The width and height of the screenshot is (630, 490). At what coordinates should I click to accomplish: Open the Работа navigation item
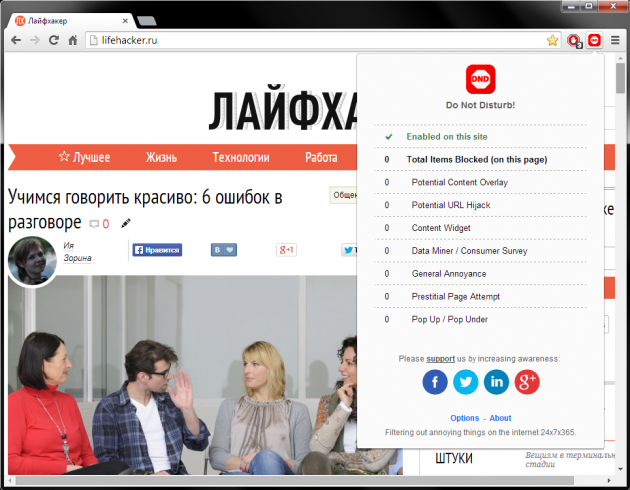click(321, 157)
